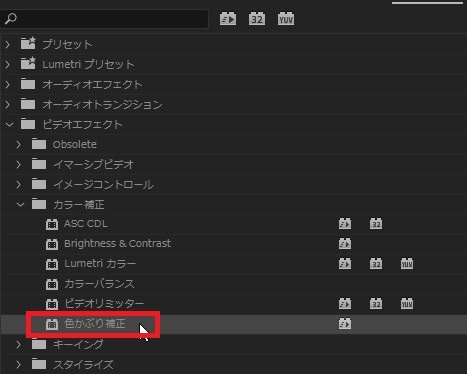Expand the オーディオエフェクト folder chevron

[8, 84]
